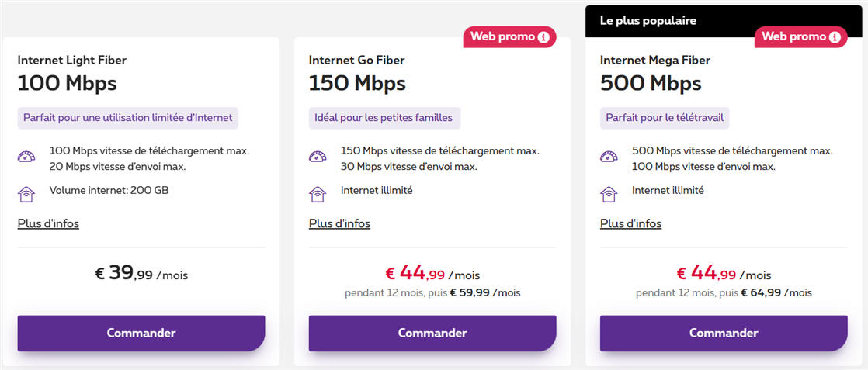Click the 500 Mbps heading
Screen dimensions: 868x370
[x=651, y=83]
